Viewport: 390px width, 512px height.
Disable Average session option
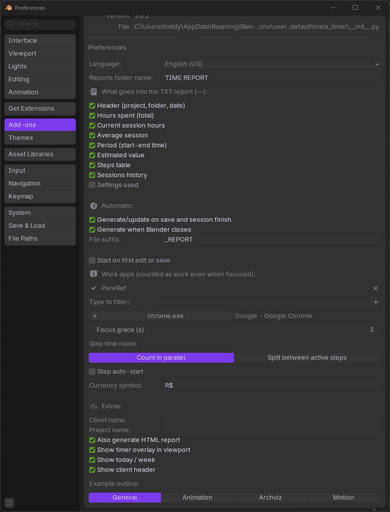coord(92,135)
